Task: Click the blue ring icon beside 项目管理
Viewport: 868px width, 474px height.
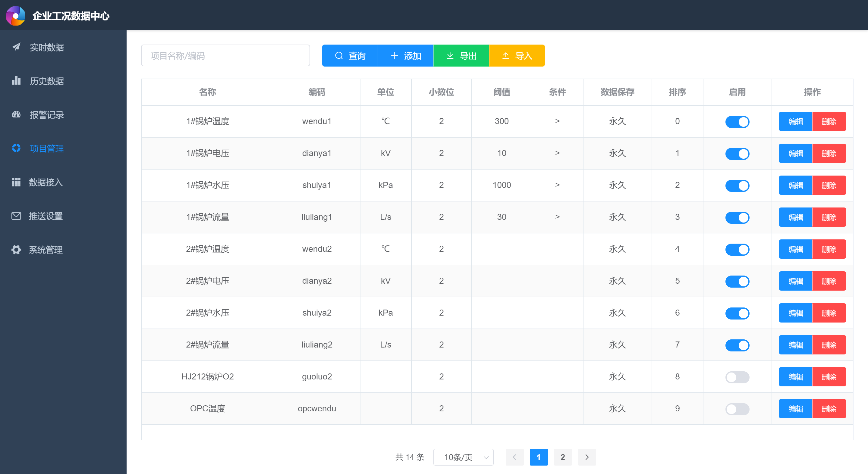Action: 16,148
